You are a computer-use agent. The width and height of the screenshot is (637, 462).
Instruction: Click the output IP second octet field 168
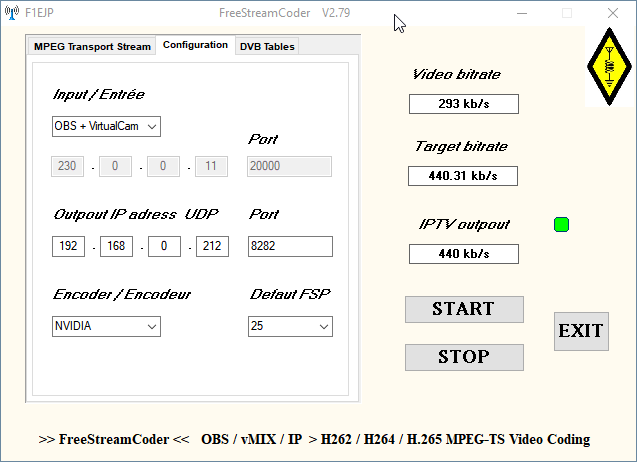pos(116,246)
